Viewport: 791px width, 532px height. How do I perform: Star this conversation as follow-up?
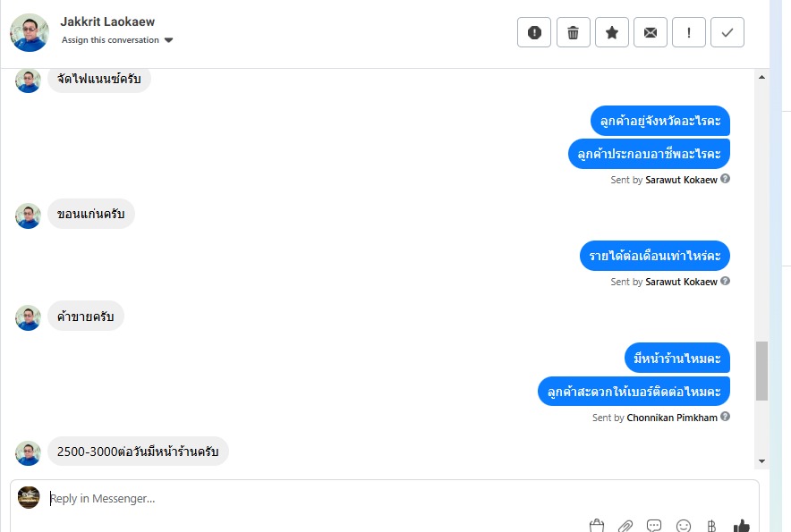612,32
